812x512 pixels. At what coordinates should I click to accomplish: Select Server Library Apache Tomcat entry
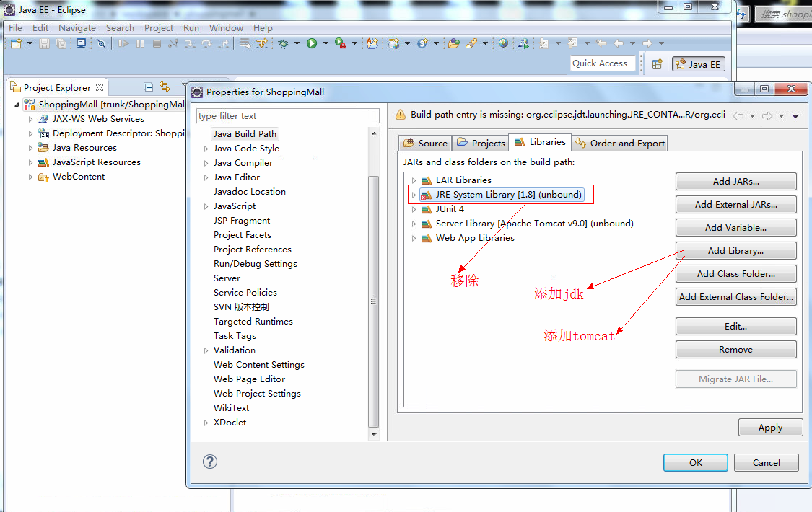[534, 224]
